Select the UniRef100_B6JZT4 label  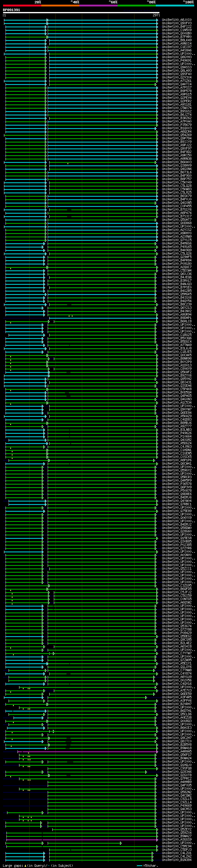click(176, 115)
